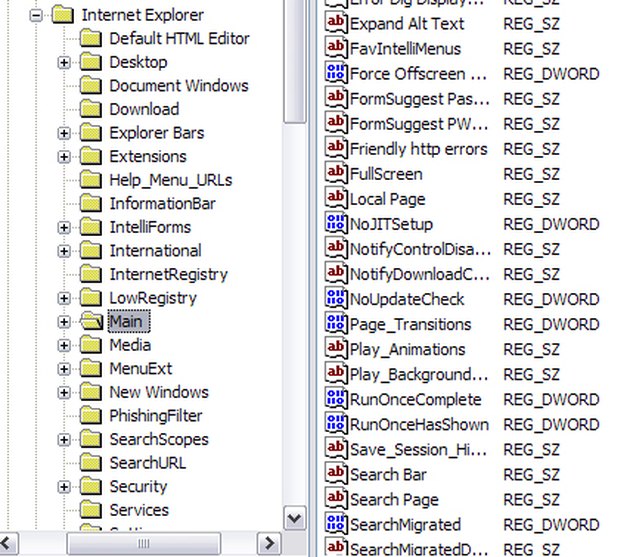Expand the Media key
The image size is (630, 557).
(64, 345)
